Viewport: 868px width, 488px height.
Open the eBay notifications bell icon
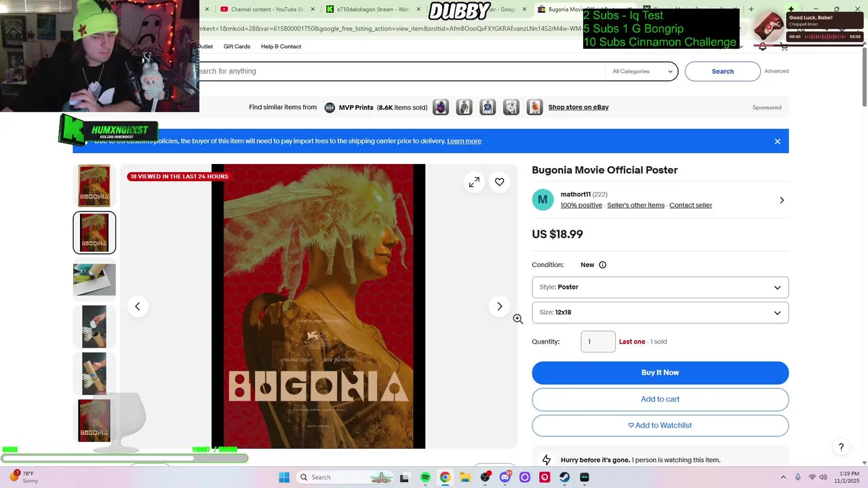[762, 46]
